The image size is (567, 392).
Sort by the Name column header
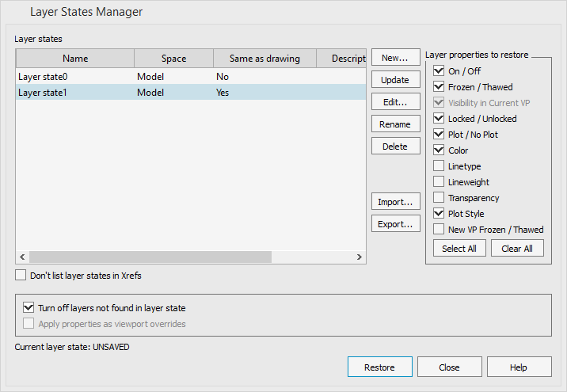(x=75, y=59)
